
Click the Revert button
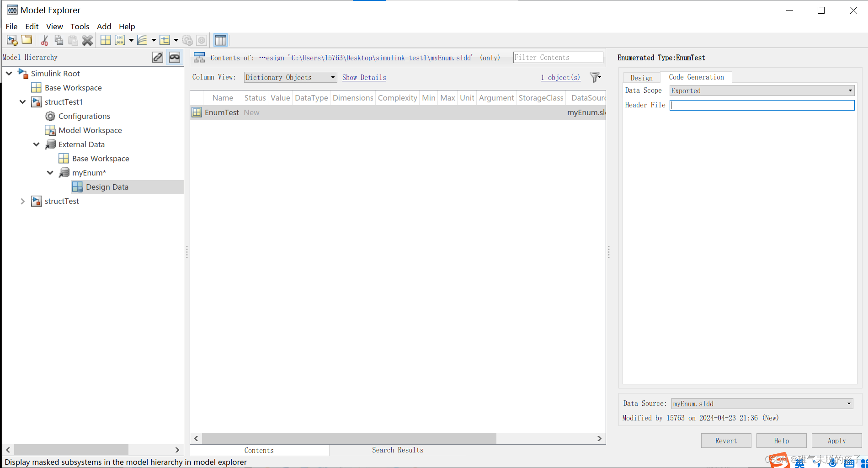726,441
